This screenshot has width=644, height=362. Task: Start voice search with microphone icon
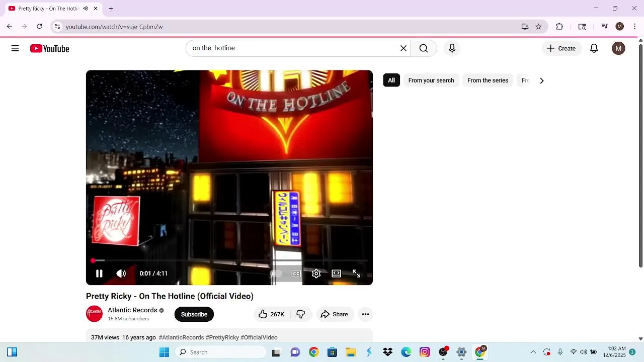click(x=452, y=48)
